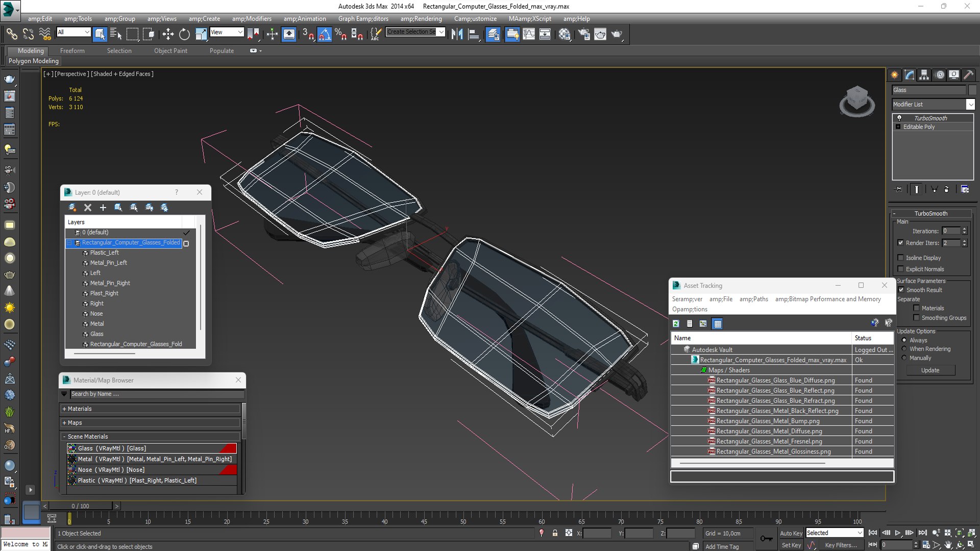This screenshot has width=980, height=551.
Task: Click the Select and Move tool
Action: pos(167,34)
